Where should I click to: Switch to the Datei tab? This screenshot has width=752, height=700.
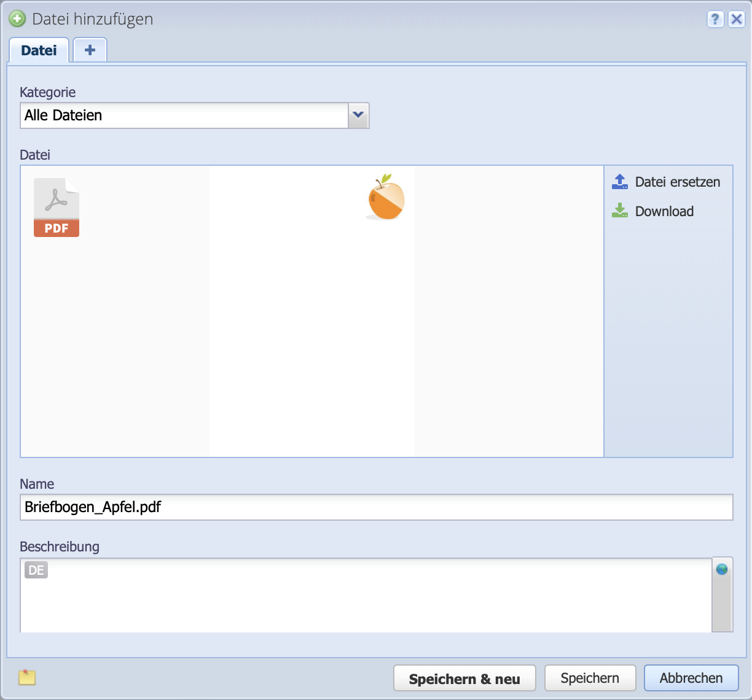click(39, 50)
